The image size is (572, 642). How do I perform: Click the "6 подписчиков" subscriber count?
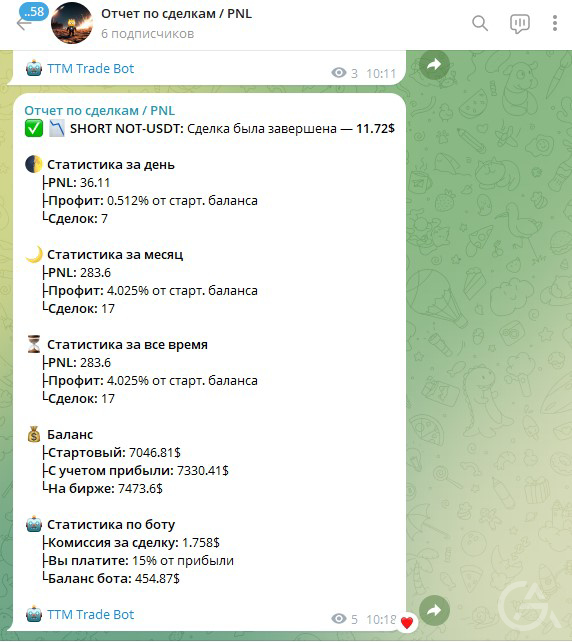[147, 34]
